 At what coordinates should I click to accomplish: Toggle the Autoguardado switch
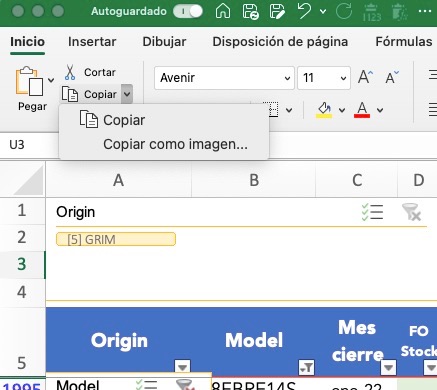coord(188,11)
